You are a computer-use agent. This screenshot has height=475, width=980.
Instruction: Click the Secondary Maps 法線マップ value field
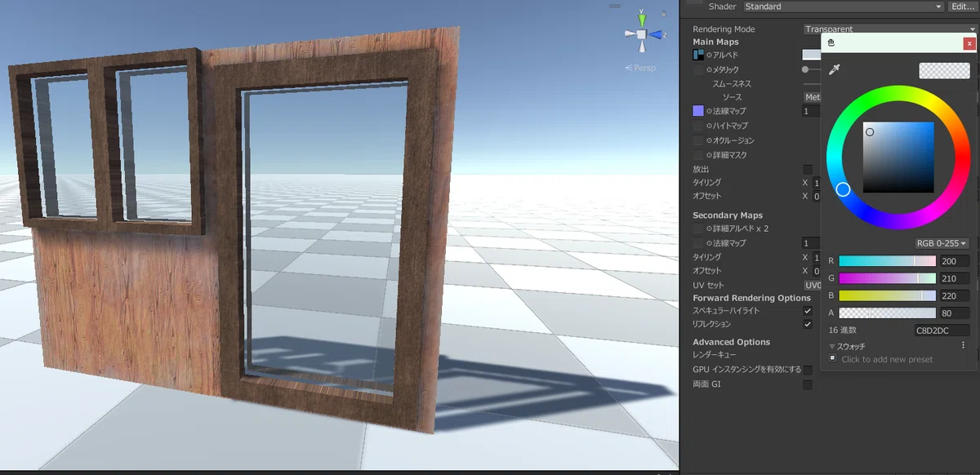812,243
